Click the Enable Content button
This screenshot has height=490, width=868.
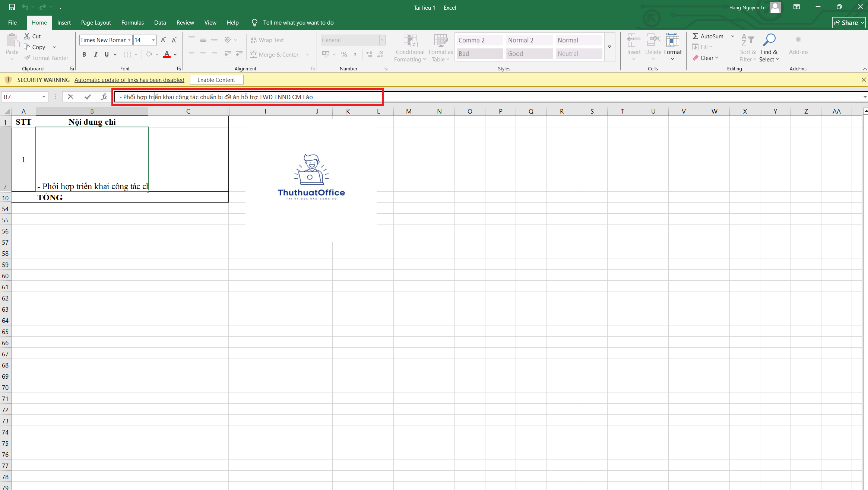click(216, 80)
